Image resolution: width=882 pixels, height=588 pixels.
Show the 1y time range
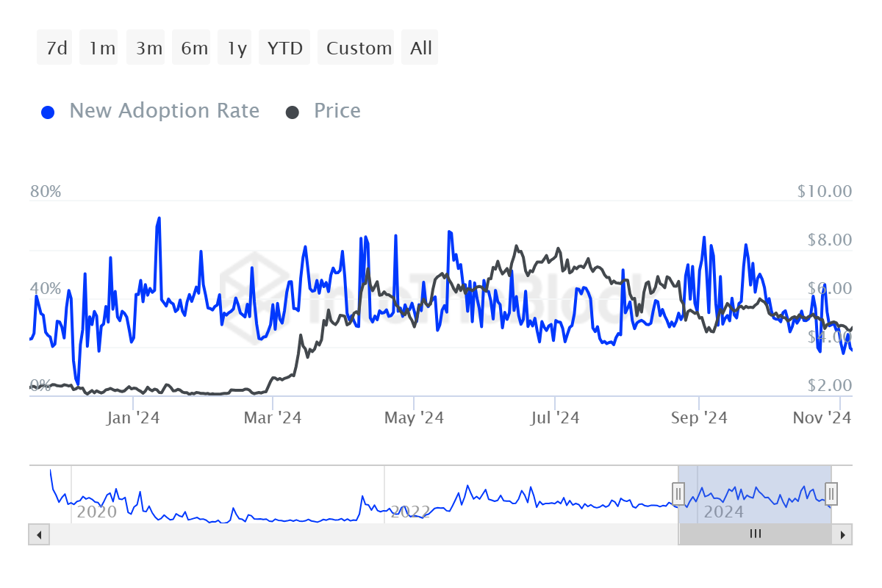(x=237, y=49)
